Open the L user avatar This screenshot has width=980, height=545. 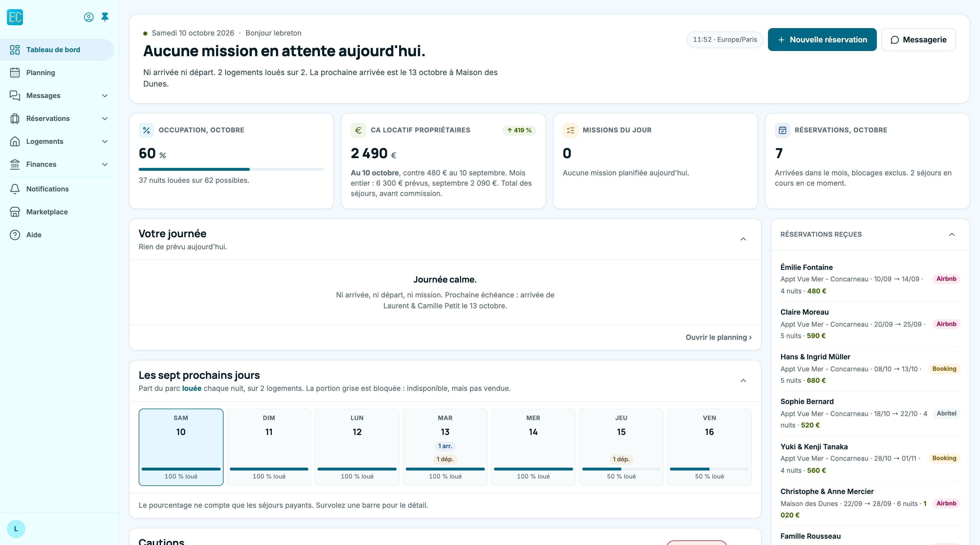click(16, 529)
